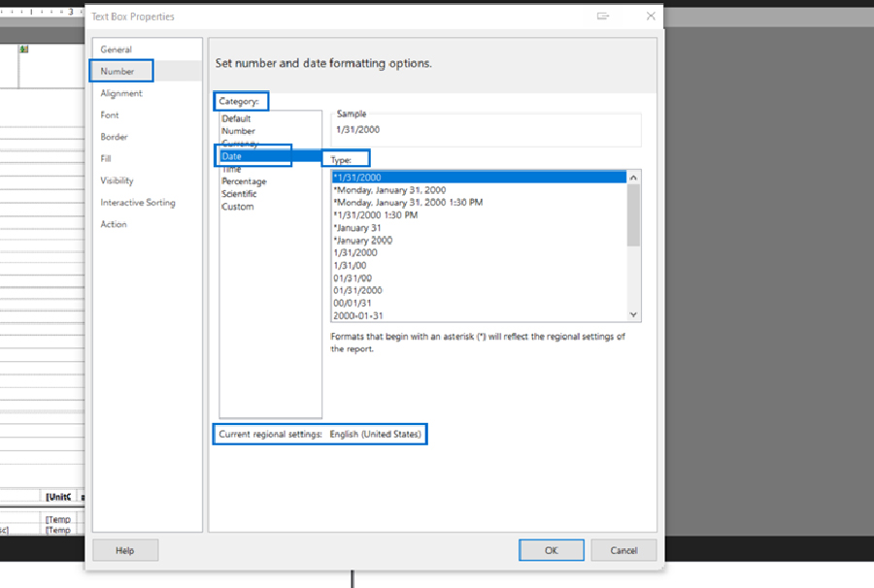Select the Visibility page
This screenshot has height=588, width=874.
coord(117,180)
